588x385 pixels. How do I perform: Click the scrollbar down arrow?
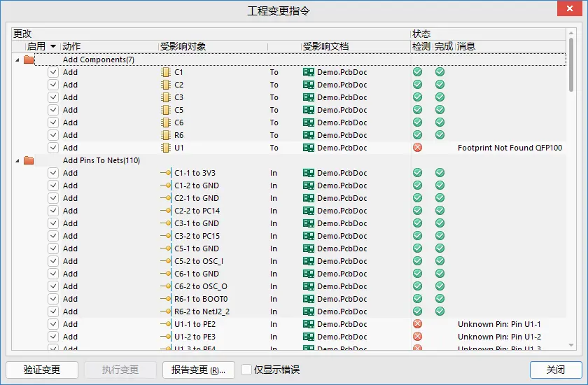pos(571,345)
